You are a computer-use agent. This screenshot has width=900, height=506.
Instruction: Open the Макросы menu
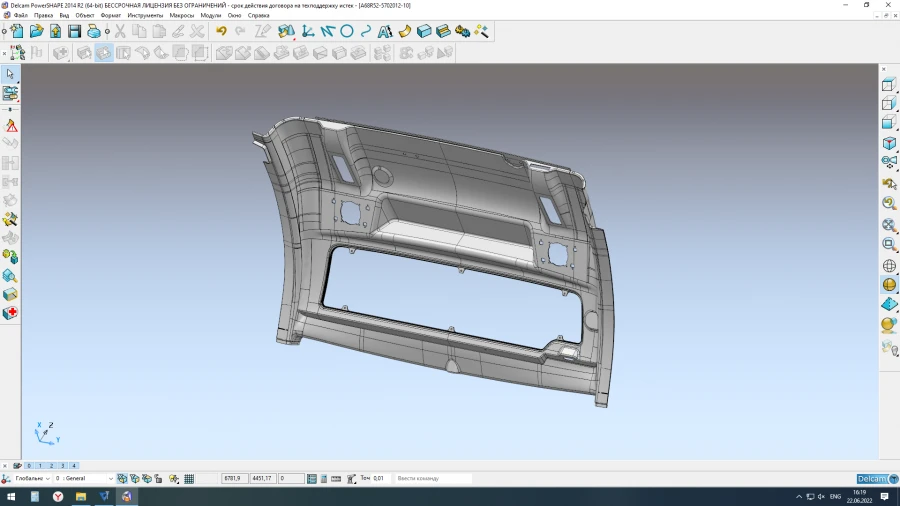(x=182, y=16)
